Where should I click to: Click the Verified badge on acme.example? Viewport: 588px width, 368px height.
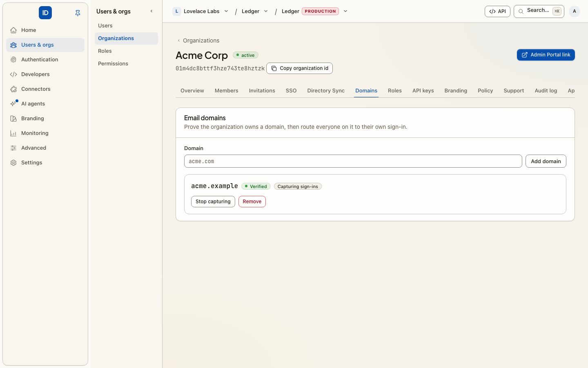click(x=256, y=186)
